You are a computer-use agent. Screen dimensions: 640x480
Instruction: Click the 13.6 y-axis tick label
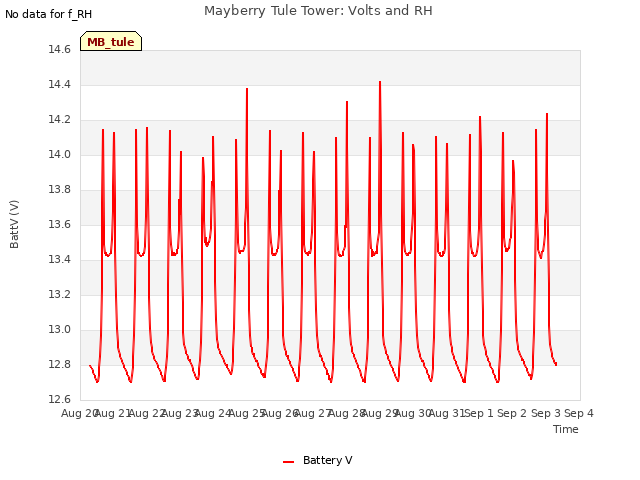(x=60, y=224)
